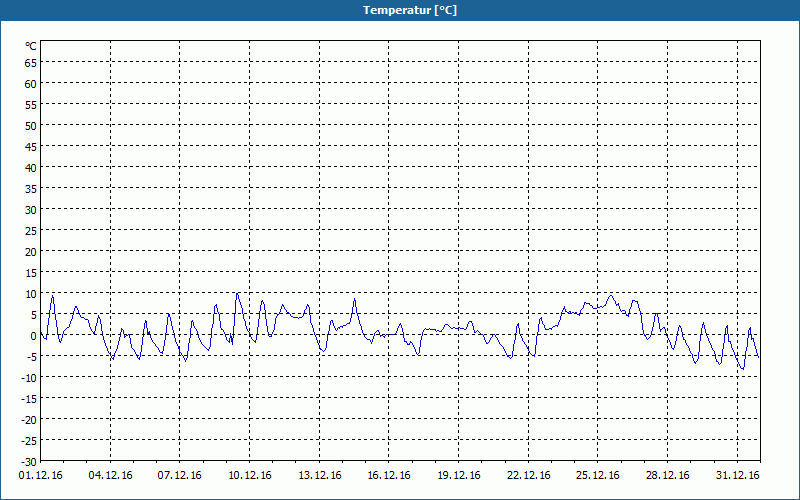Click the -25 value on the temperature axis
The image size is (800, 500).
[x=29, y=441]
